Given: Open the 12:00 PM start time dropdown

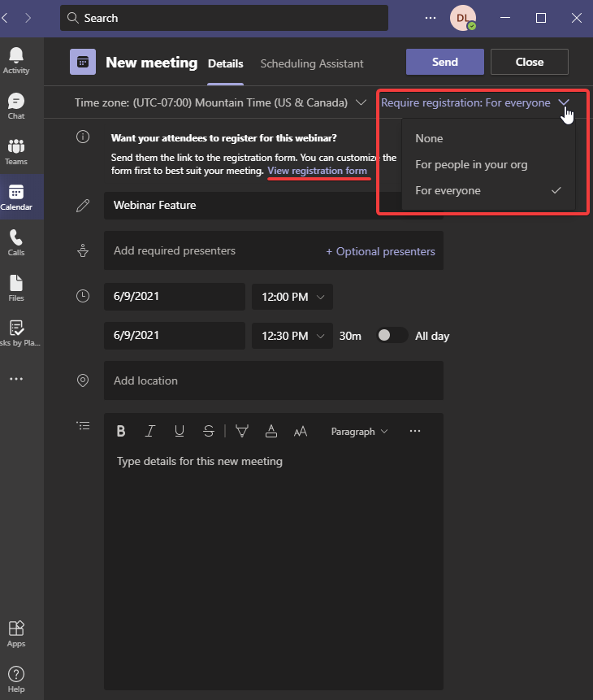Looking at the screenshot, I should click(292, 297).
